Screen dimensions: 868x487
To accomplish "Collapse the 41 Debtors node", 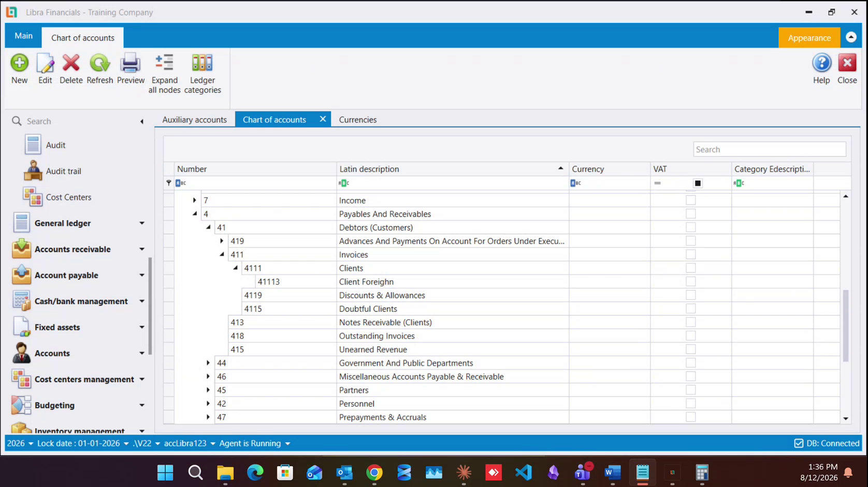I will pos(208,227).
